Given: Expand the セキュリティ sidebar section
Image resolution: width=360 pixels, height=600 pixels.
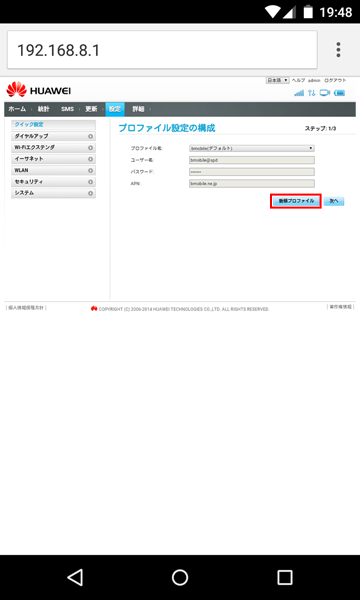Looking at the screenshot, I should pos(53,182).
